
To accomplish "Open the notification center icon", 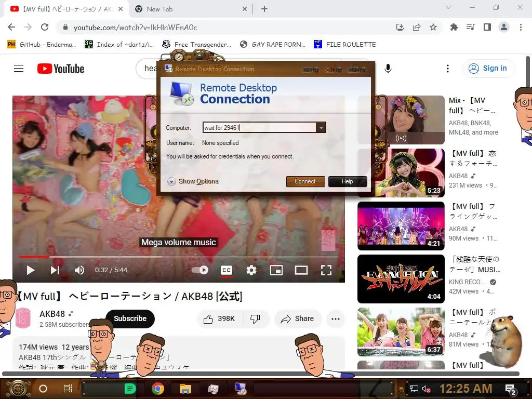I will pyautogui.click(x=511, y=389).
